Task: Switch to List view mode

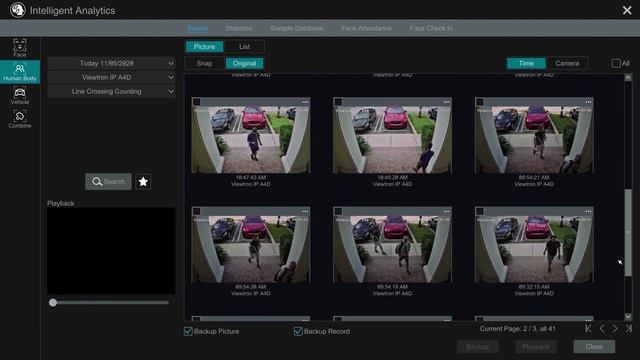Action: coord(244,47)
